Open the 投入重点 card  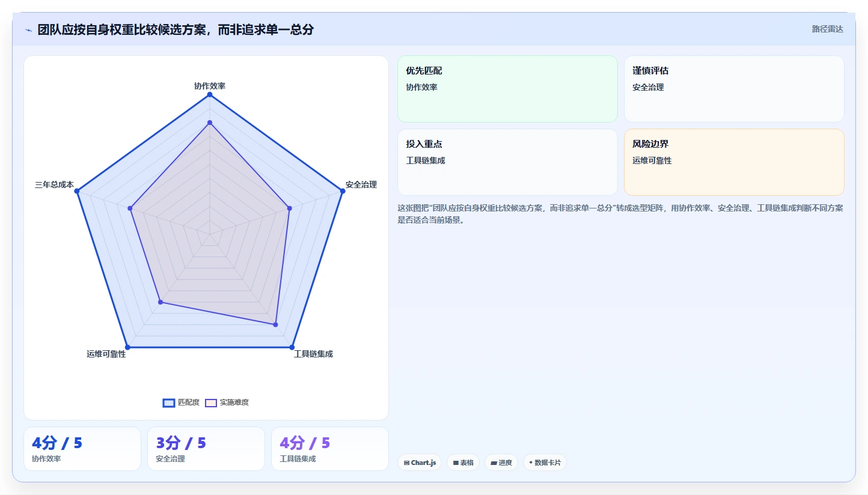coord(507,162)
